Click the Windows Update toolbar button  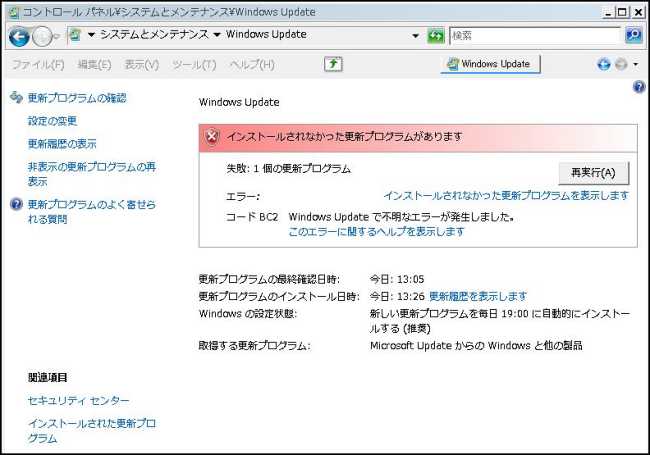coord(490,64)
